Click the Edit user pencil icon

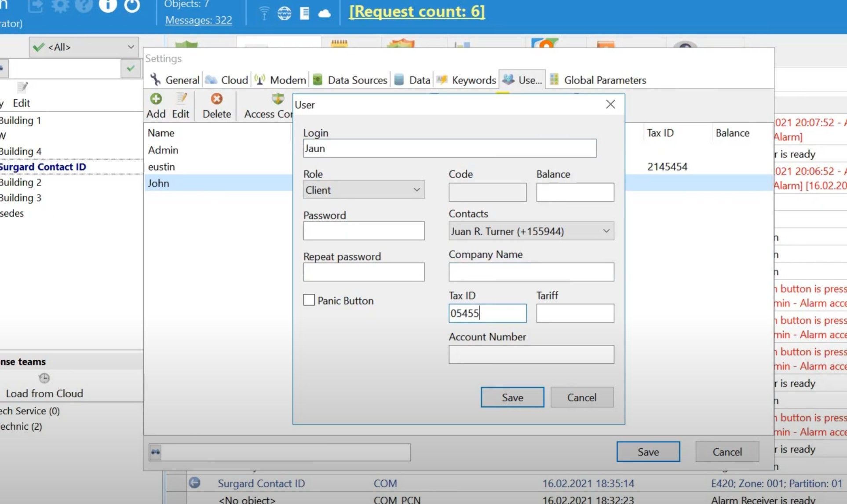pyautogui.click(x=181, y=99)
